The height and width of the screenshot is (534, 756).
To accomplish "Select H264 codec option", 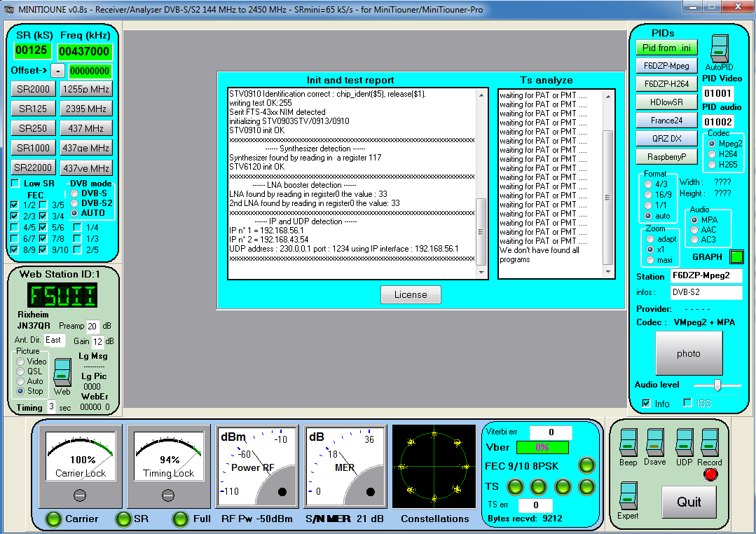I will (713, 154).
